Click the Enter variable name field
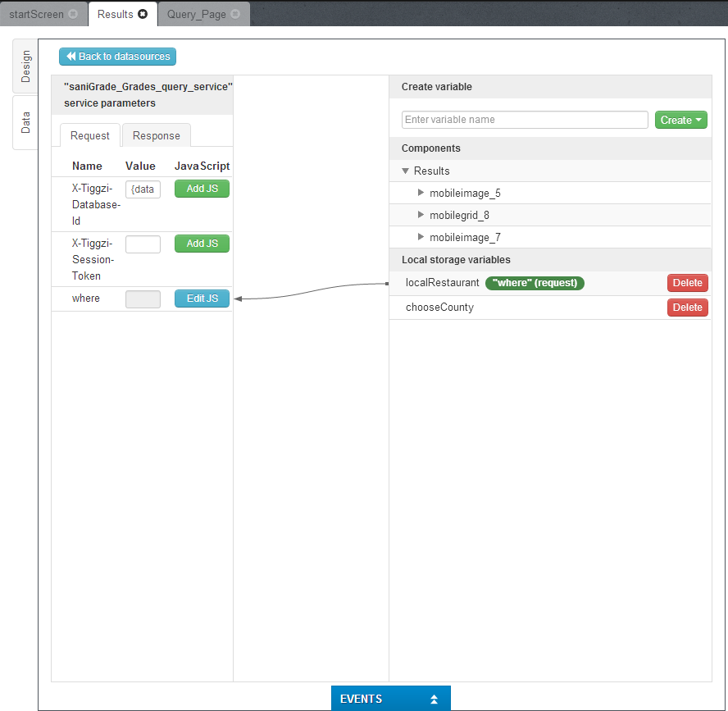 coord(525,120)
